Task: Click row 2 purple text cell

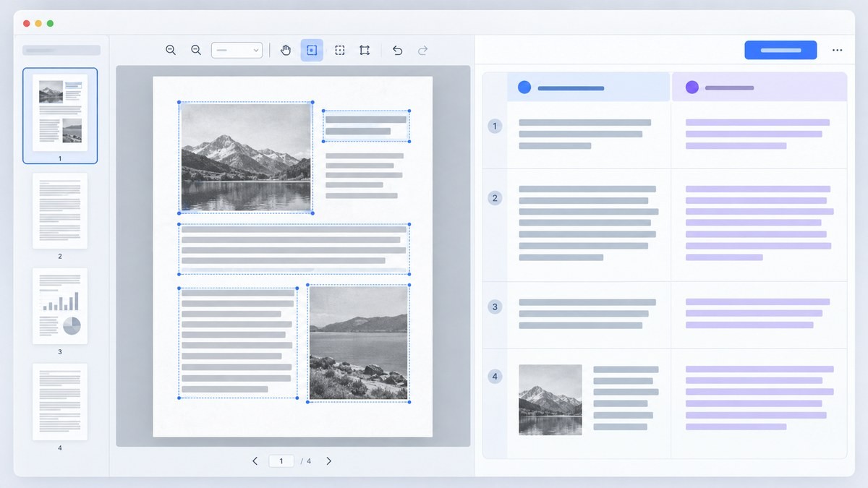Action: [759, 225]
